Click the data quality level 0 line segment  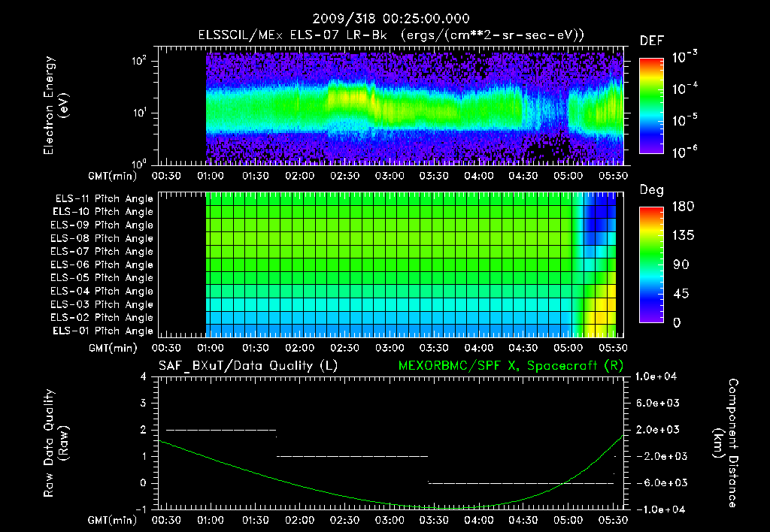click(x=521, y=483)
